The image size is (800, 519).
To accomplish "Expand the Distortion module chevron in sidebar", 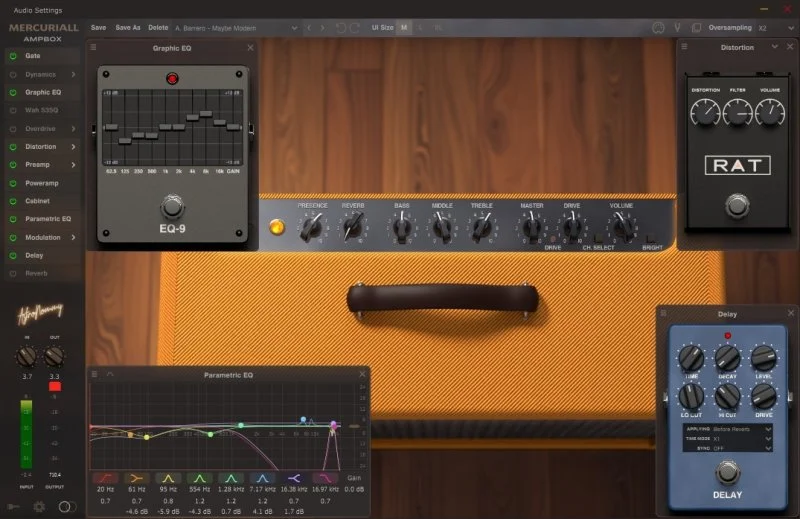I will click(x=73, y=147).
